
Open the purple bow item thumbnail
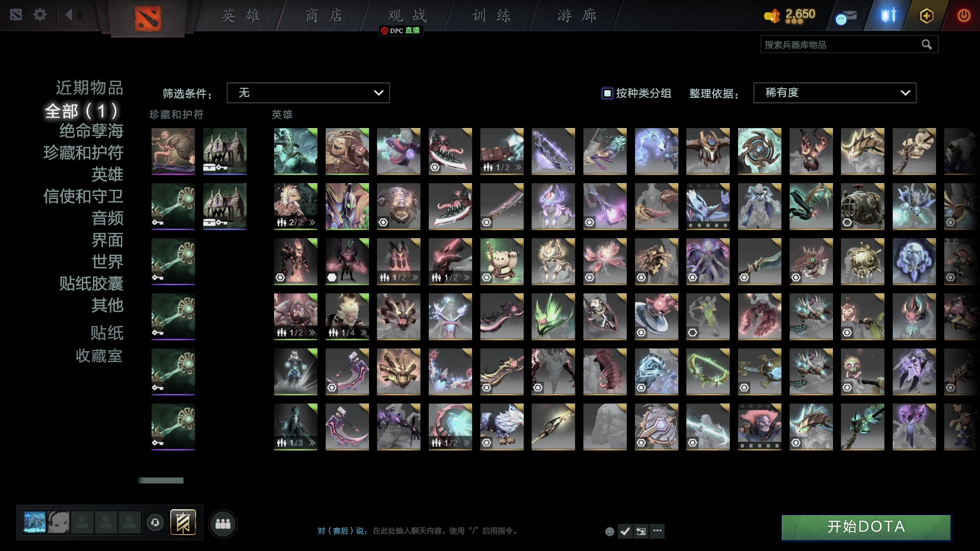coord(553,152)
